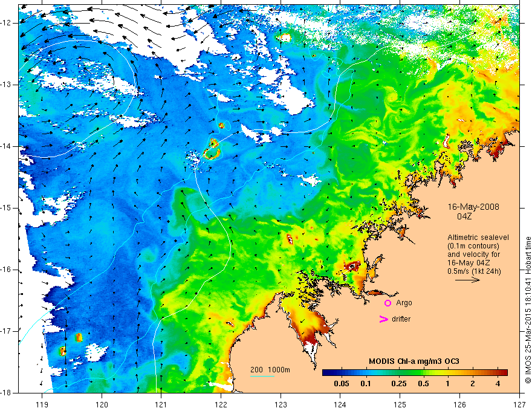This screenshot has width=532, height=411.
Task: Click the '4' label below the color bar
Action: (x=498, y=384)
